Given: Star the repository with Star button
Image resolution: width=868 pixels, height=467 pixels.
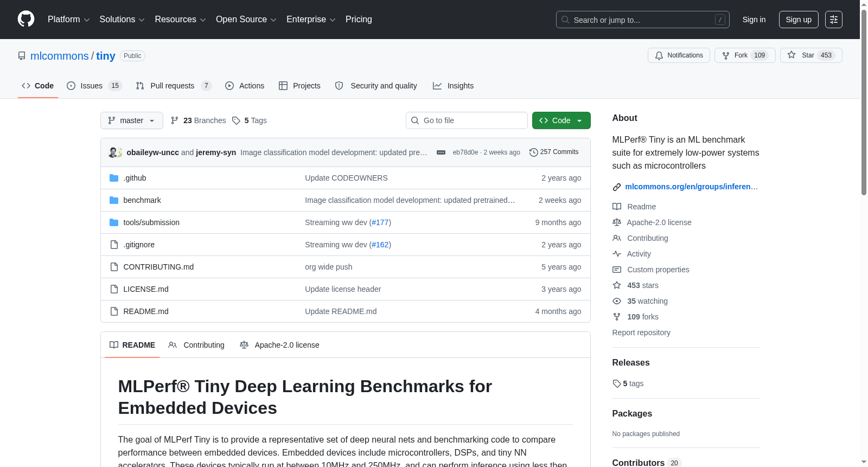Looking at the screenshot, I should tap(811, 55).
